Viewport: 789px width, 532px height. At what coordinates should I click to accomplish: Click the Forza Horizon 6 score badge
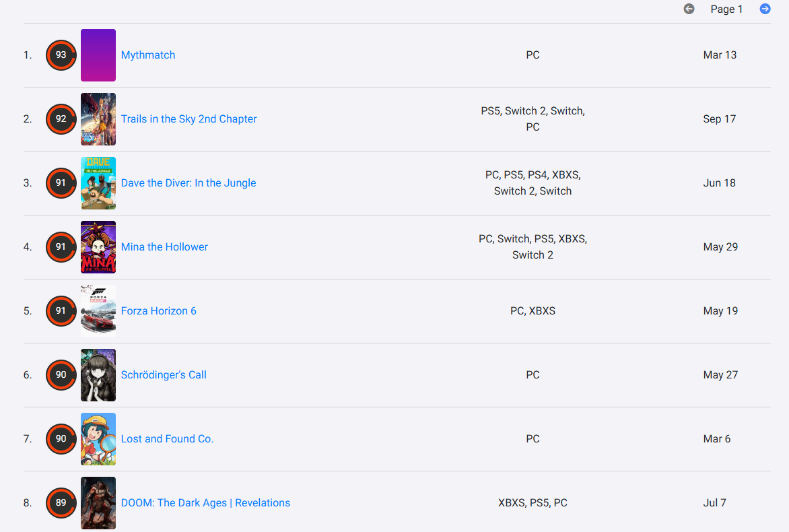point(61,311)
